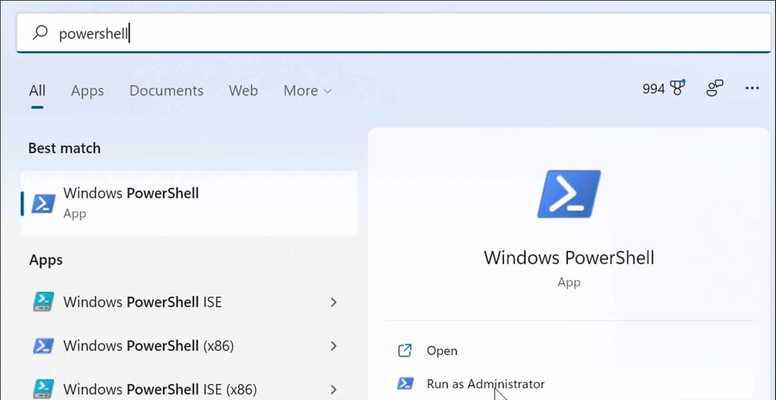Expand Windows PowerShell ISE (x86) chevron
776x400 pixels.
coord(334,389)
